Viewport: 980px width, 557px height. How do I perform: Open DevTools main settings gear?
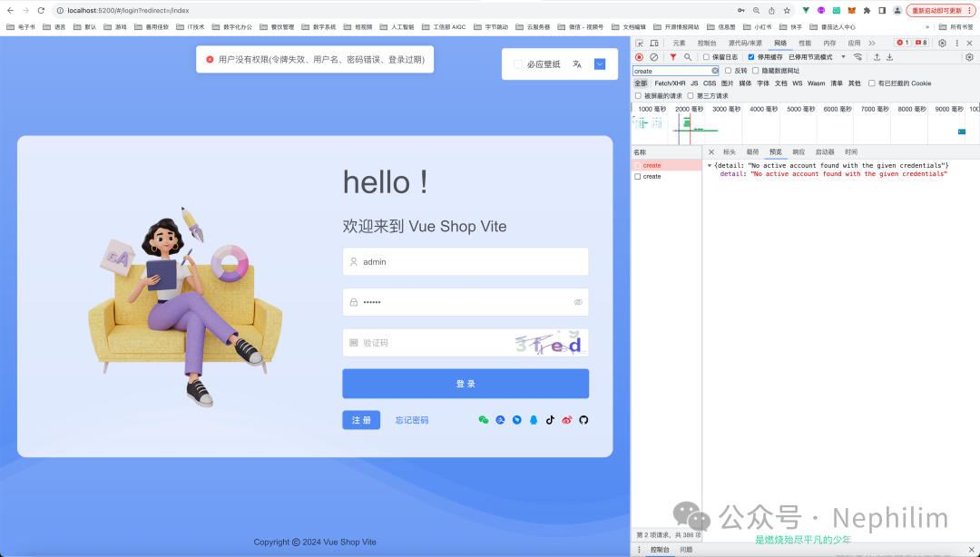[x=942, y=44]
